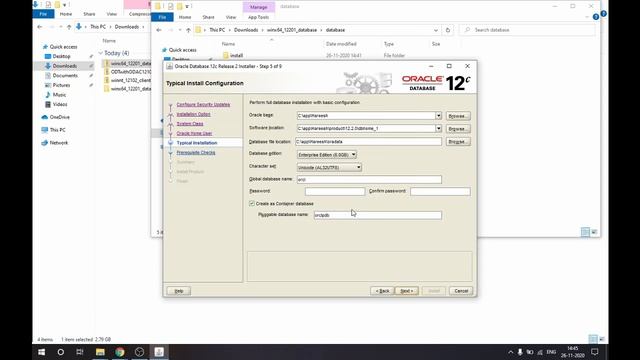Open File Explorer from the taskbar

point(100,352)
